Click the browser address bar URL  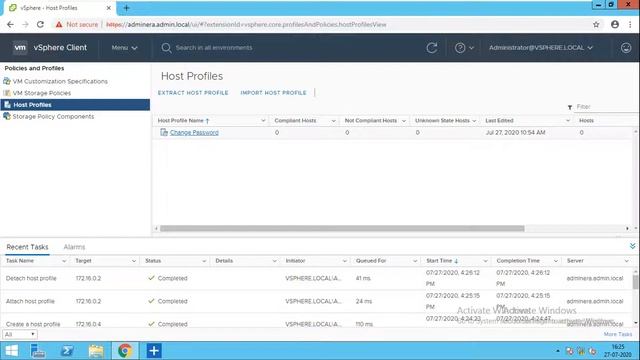point(246,24)
